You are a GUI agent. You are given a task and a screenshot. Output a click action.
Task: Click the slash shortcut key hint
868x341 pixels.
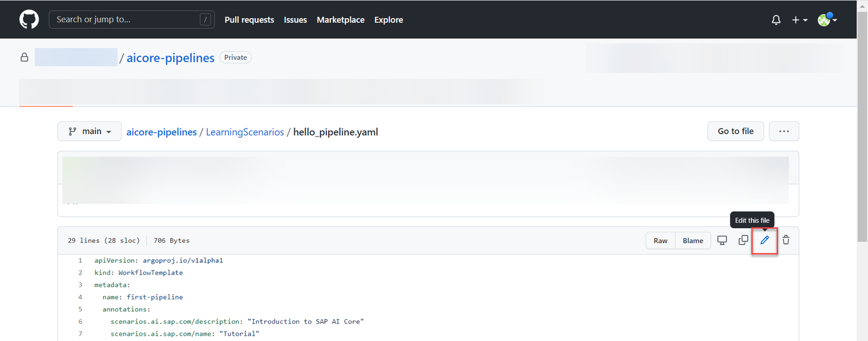coord(206,19)
